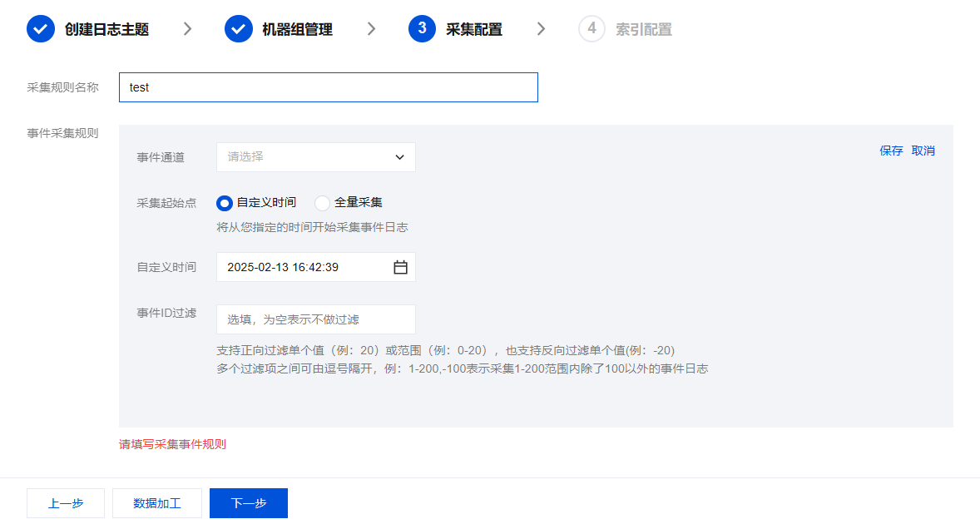The width and height of the screenshot is (980, 524).
Task: Click the 机器组管理 step label
Action: 297,29
